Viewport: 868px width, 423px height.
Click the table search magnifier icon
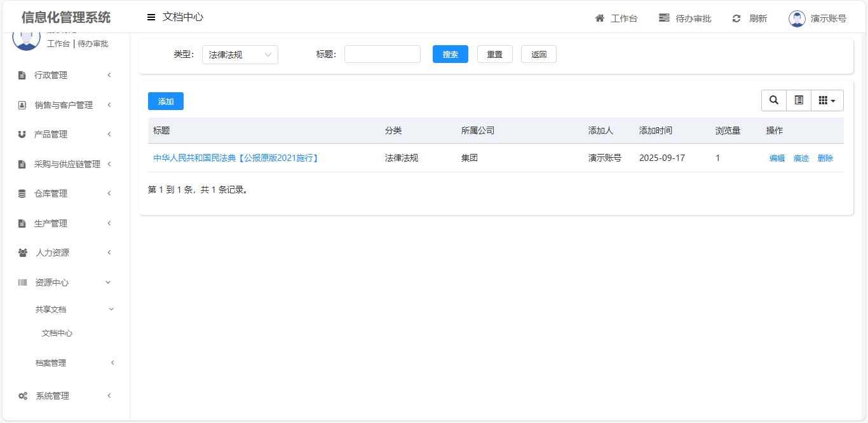[773, 101]
